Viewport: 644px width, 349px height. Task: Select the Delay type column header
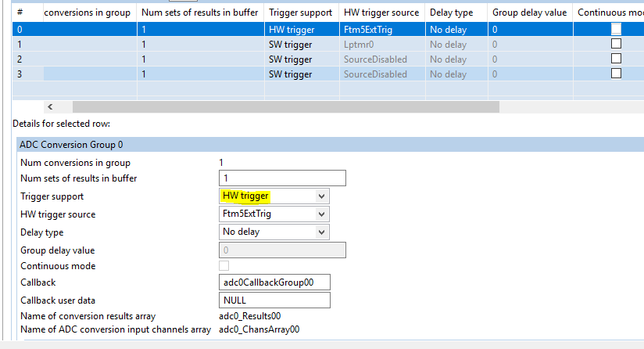click(456, 13)
